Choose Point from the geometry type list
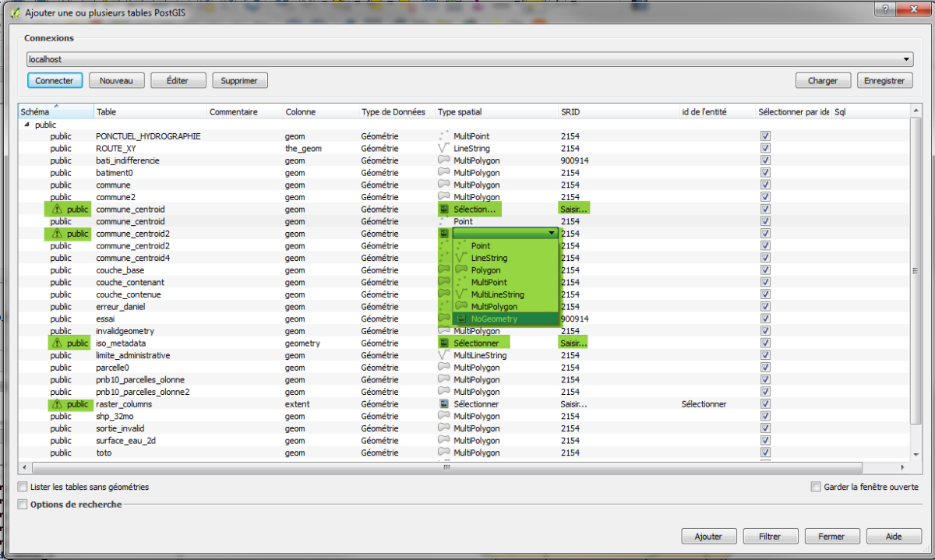The width and height of the screenshot is (935, 560). [481, 246]
